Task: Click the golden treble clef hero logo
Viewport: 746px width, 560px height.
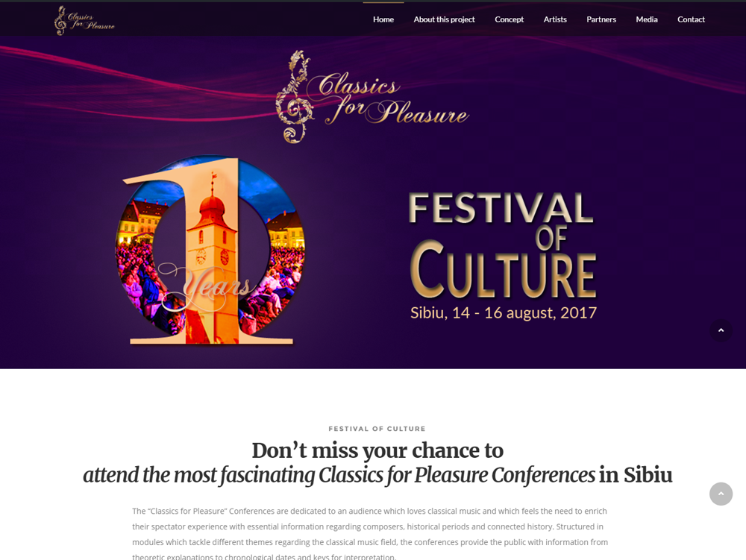Action: 295,97
